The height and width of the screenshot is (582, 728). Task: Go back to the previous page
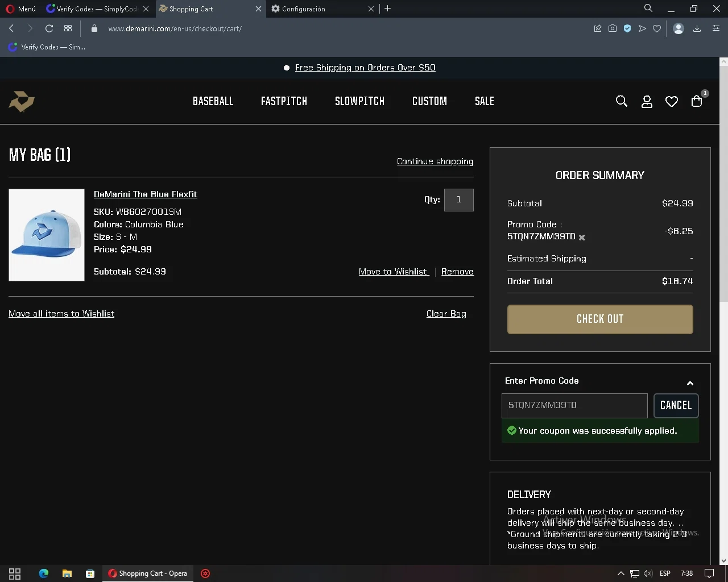point(11,28)
